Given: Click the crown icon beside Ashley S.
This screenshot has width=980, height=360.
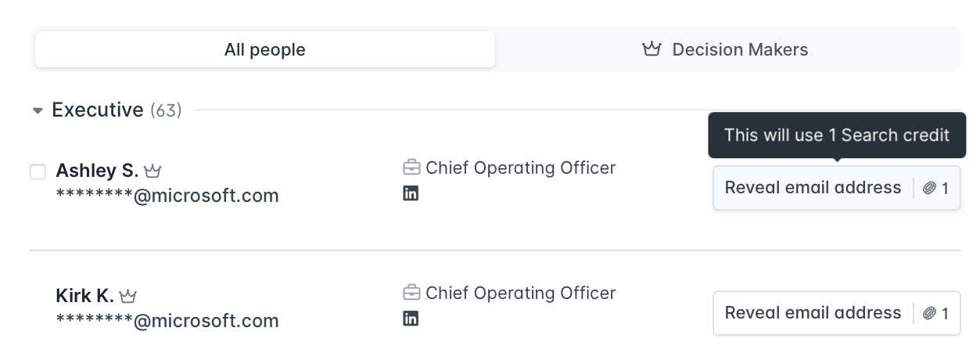Looking at the screenshot, I should [153, 171].
